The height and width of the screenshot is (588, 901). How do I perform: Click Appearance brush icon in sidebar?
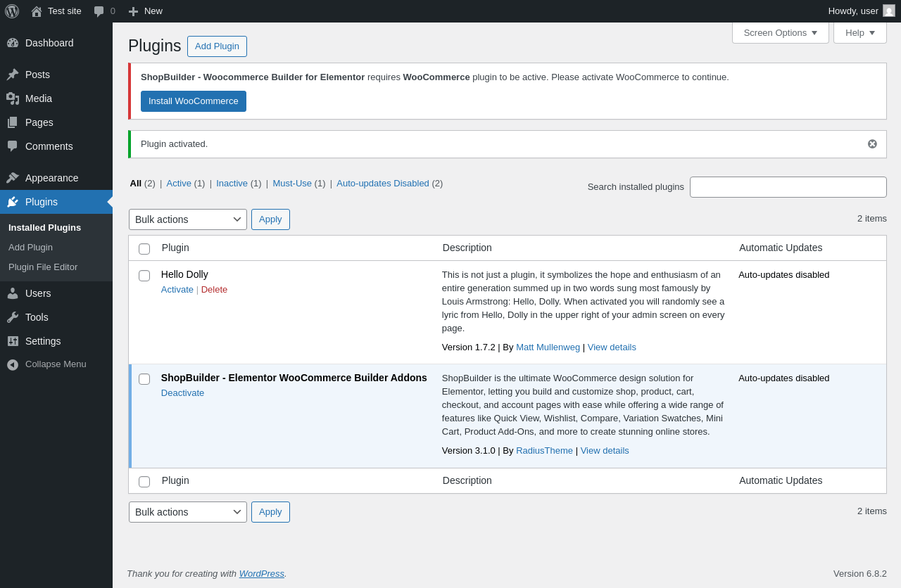13,178
